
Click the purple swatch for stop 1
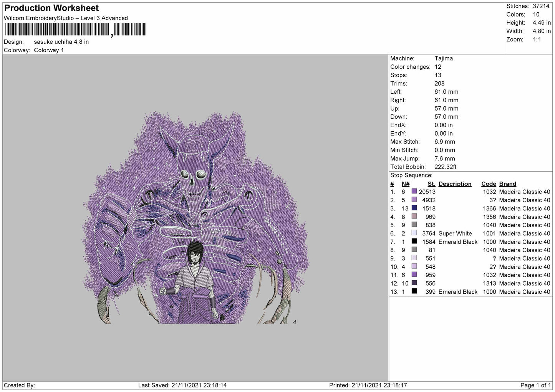pos(414,191)
